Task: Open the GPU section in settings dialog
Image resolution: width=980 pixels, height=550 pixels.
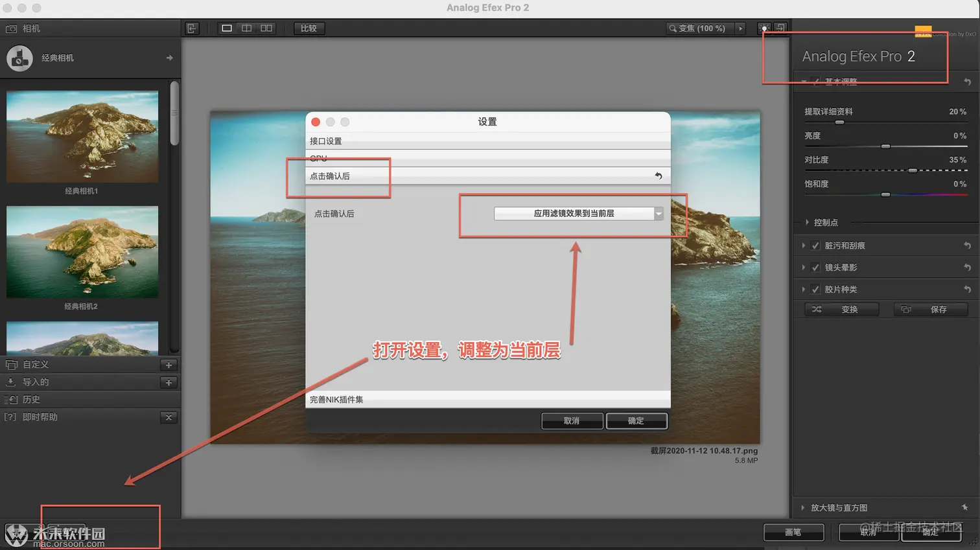Action: click(x=488, y=159)
